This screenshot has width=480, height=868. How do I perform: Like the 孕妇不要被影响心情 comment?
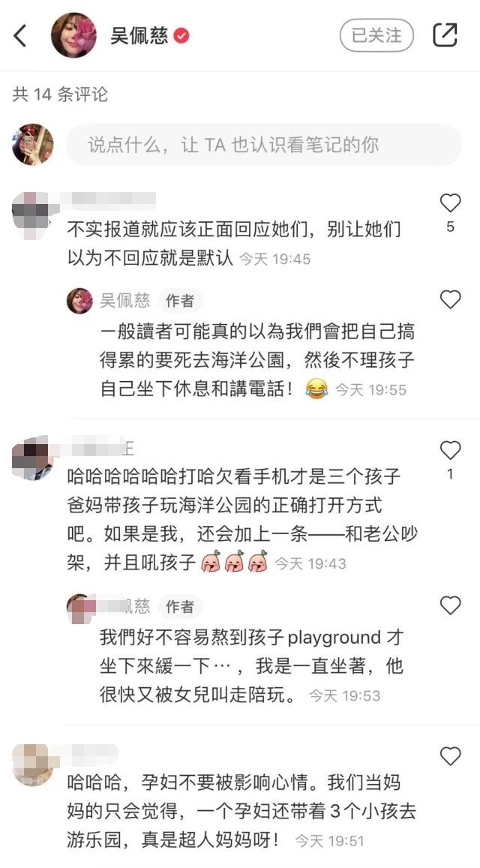click(x=450, y=755)
